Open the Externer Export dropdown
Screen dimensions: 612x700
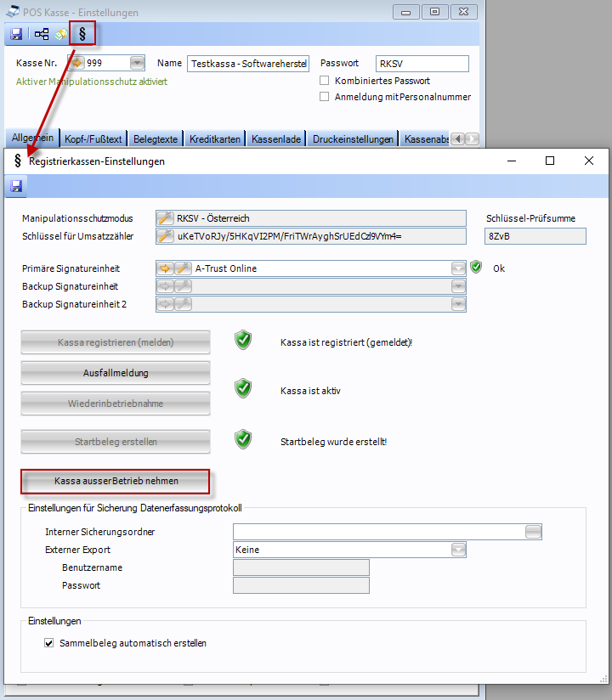[x=459, y=550]
